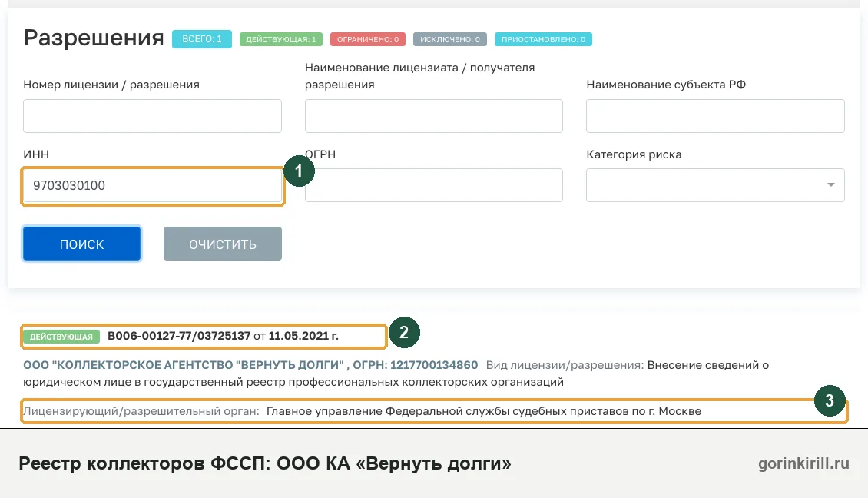Focus the Наименование субъекта РФ field
Viewport: 868px width, 498px height.
[715, 116]
